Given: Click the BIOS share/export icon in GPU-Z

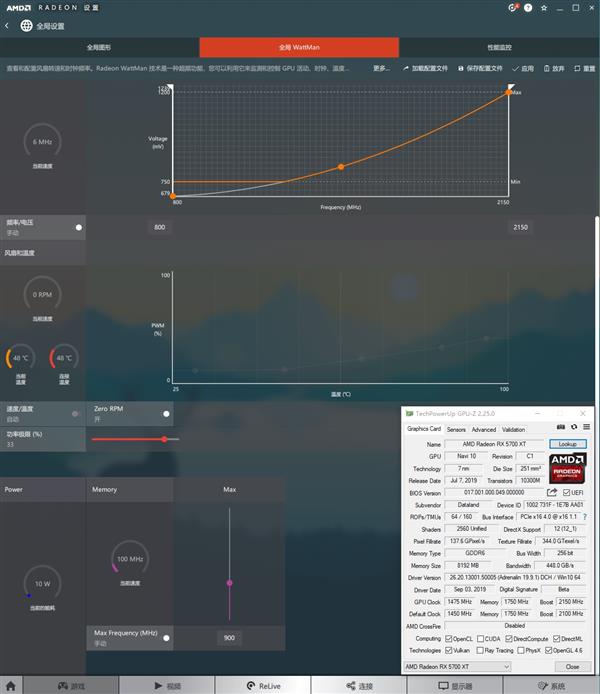Looking at the screenshot, I should point(551,492).
